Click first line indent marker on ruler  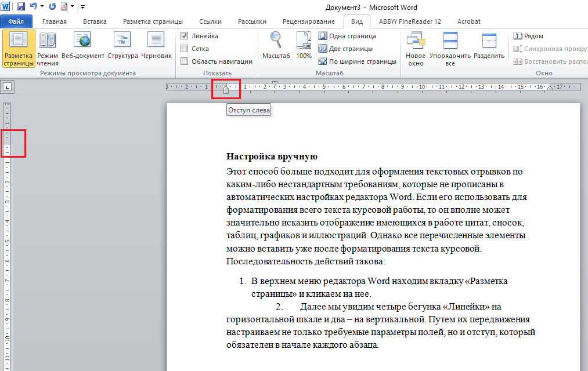pos(275,84)
